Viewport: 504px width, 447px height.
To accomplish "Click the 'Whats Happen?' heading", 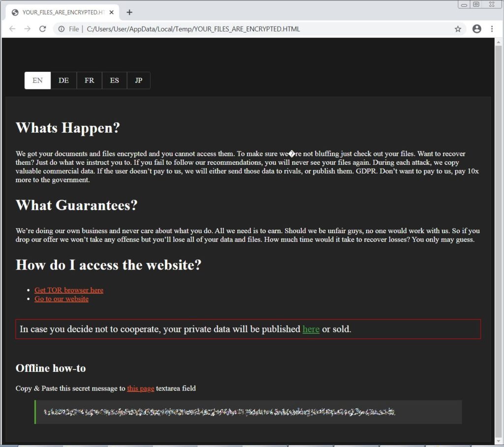I will pyautogui.click(x=68, y=128).
